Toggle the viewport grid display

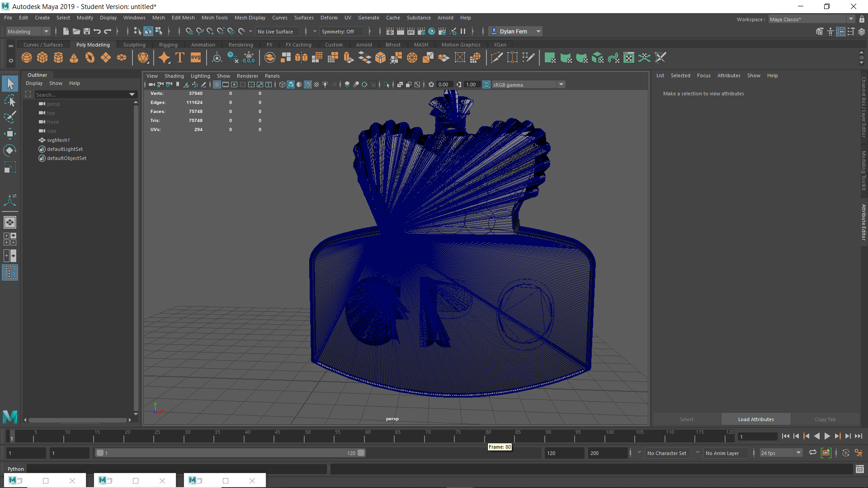[217, 84]
